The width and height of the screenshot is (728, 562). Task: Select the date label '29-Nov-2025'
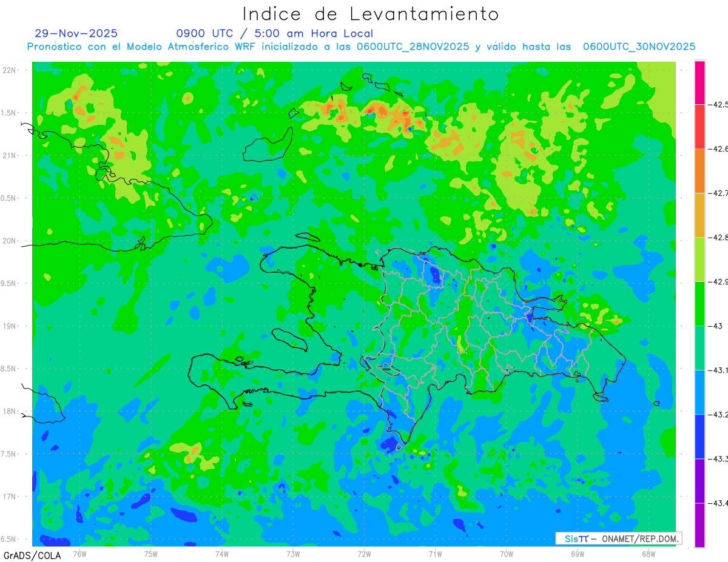point(76,33)
